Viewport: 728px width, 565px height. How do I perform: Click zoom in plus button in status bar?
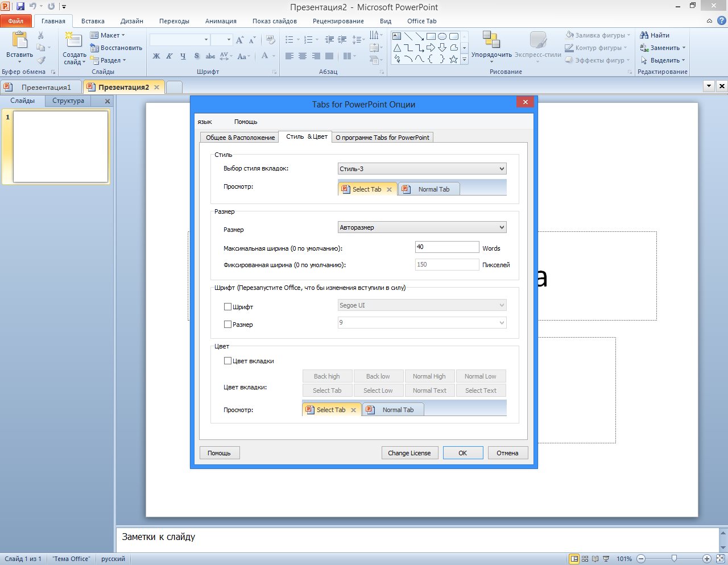706,559
